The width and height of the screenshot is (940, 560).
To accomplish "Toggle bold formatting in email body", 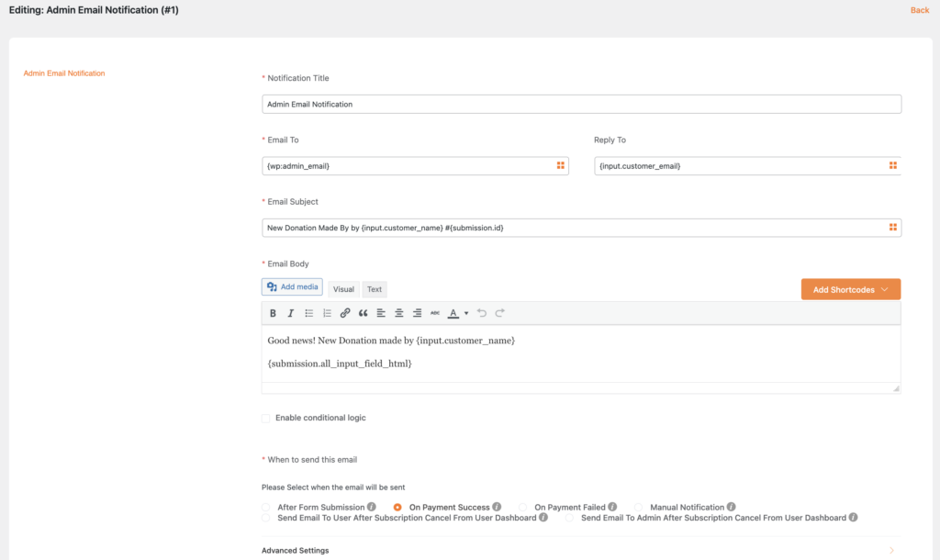I will [x=273, y=313].
